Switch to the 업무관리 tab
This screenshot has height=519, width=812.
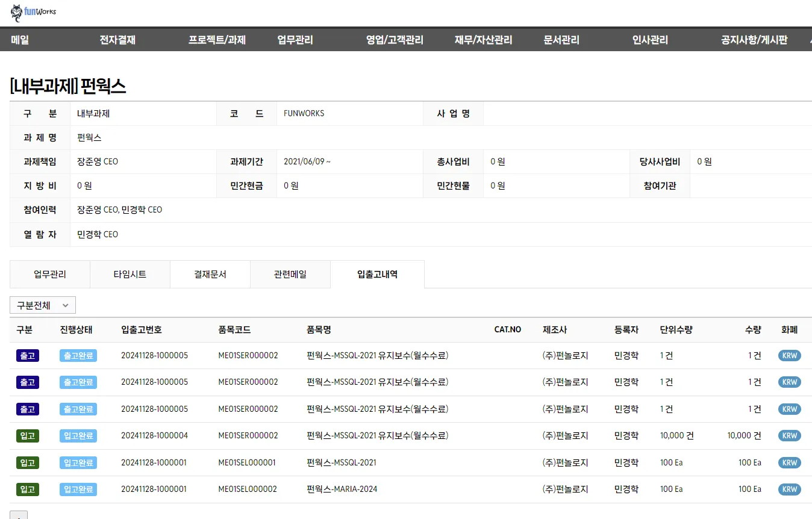click(49, 274)
